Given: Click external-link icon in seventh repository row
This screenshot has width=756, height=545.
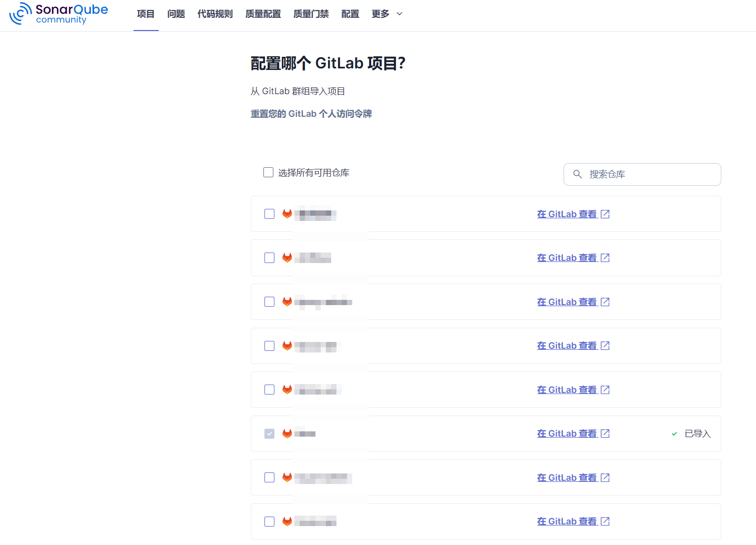Looking at the screenshot, I should [605, 478].
